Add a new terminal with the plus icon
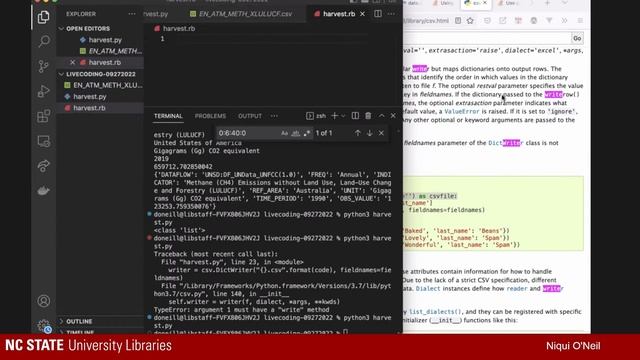 click(334, 116)
